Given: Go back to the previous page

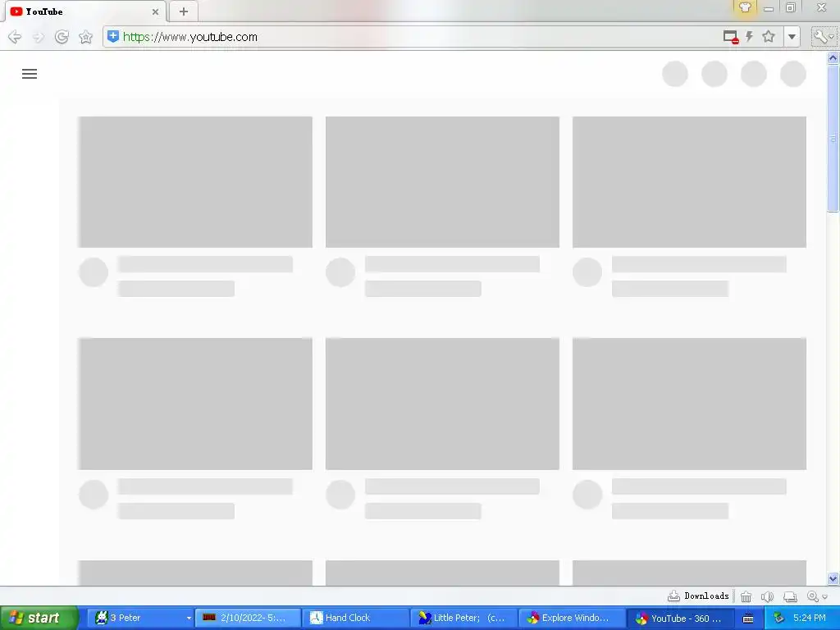Looking at the screenshot, I should tap(15, 37).
